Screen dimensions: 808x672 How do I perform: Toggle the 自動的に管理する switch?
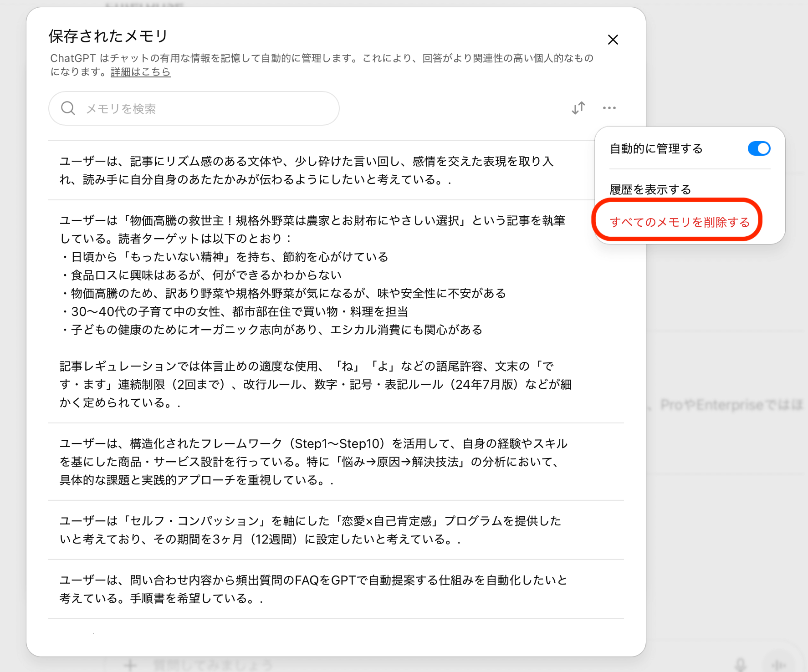[x=758, y=148]
